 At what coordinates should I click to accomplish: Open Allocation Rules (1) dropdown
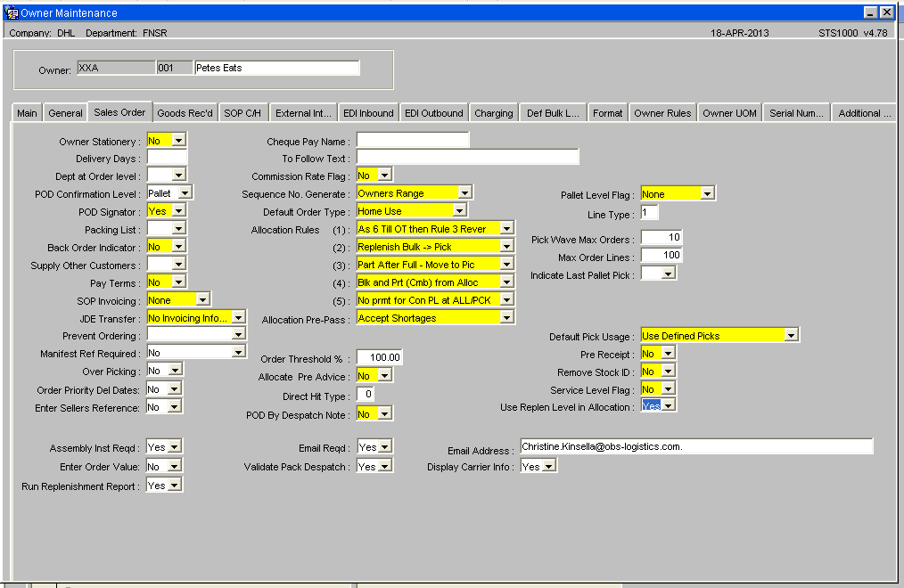tap(506, 229)
